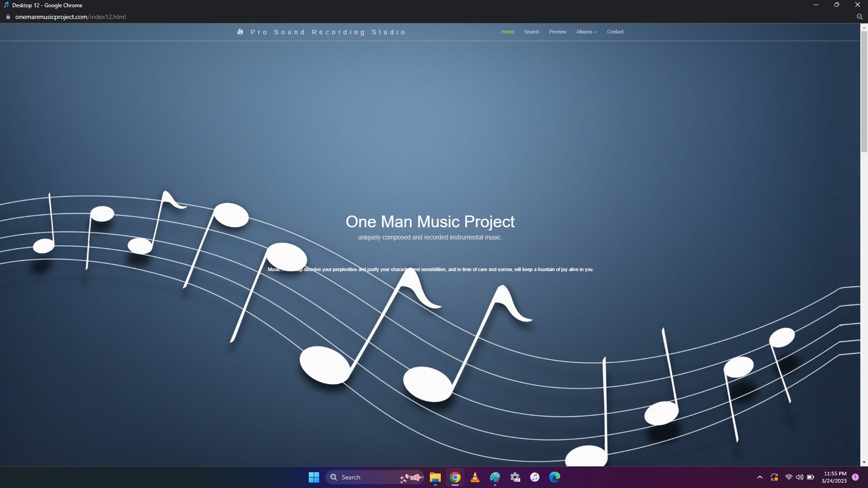The image size is (868, 488).
Task: Click the Chrome zoom magnifier icon
Action: coord(859,17)
